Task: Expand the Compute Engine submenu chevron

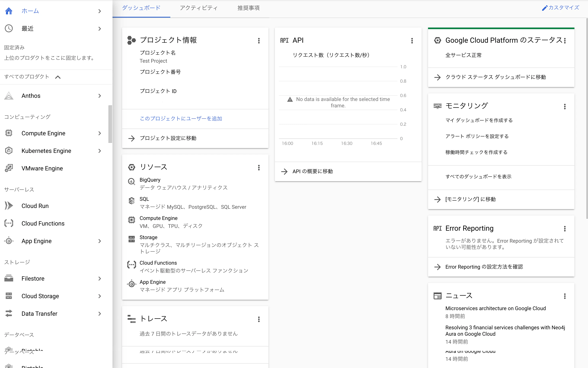Action: 100,133
